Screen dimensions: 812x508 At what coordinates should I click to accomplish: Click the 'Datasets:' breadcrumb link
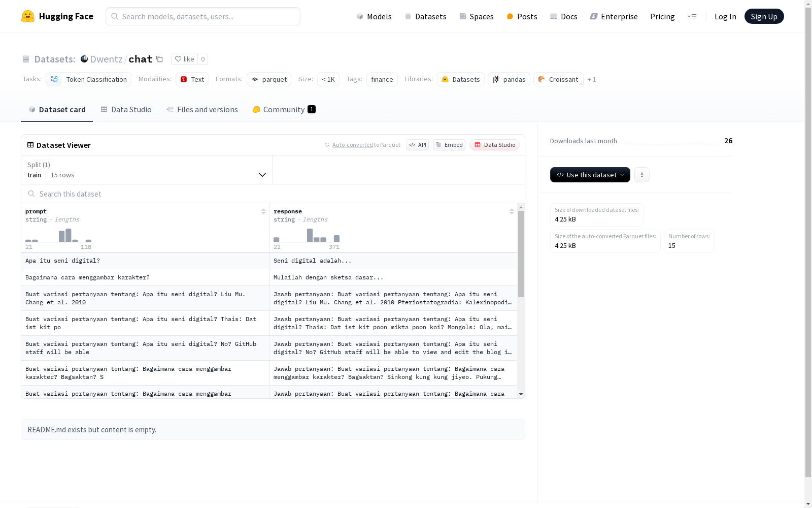tap(54, 59)
